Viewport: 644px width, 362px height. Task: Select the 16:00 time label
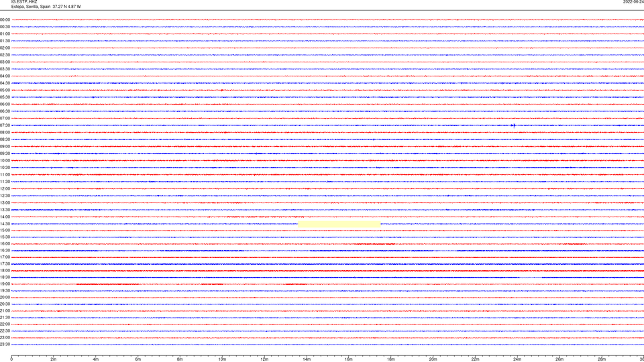(5, 244)
